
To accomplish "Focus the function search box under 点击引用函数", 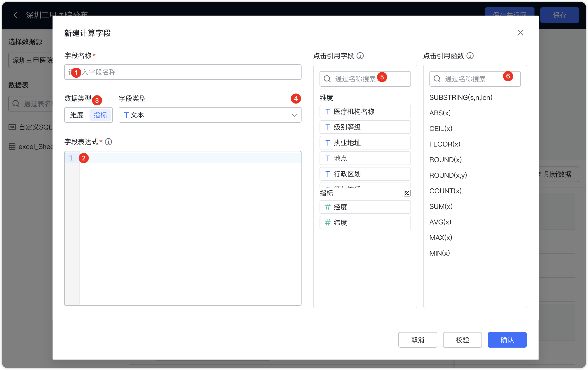I will click(475, 79).
